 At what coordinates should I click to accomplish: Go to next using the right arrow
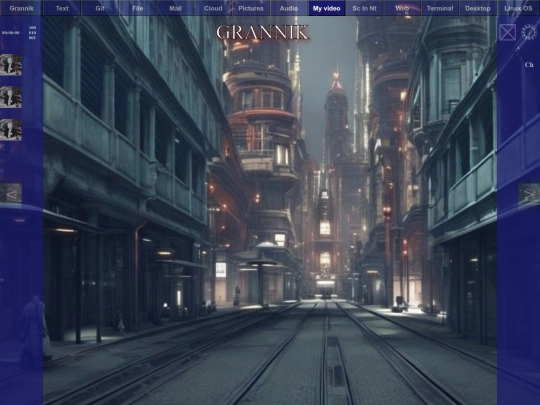click(529, 194)
